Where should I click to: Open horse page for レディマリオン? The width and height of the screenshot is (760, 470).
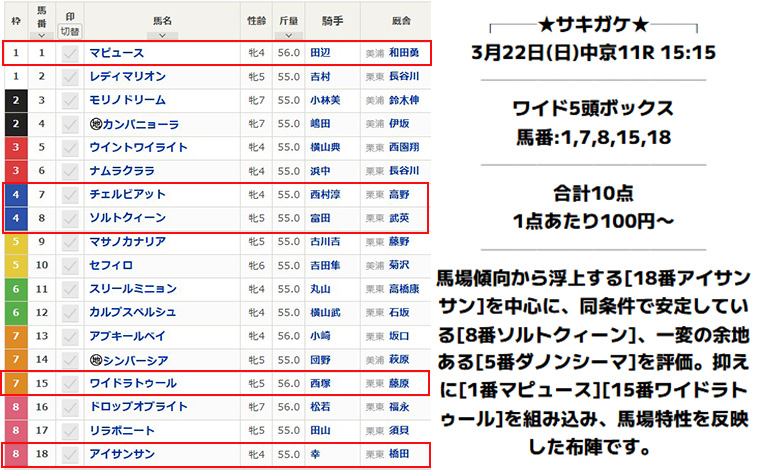click(127, 77)
